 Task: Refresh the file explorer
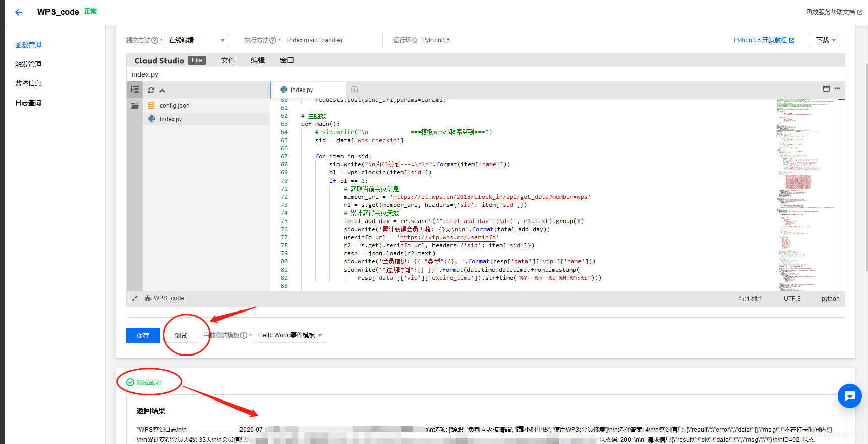(x=151, y=91)
